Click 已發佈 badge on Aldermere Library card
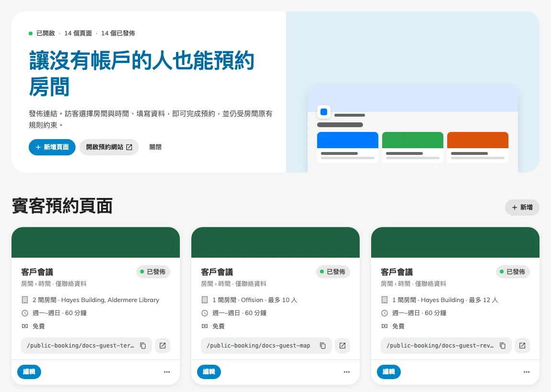Viewport: 551px width, 392px height. point(153,272)
